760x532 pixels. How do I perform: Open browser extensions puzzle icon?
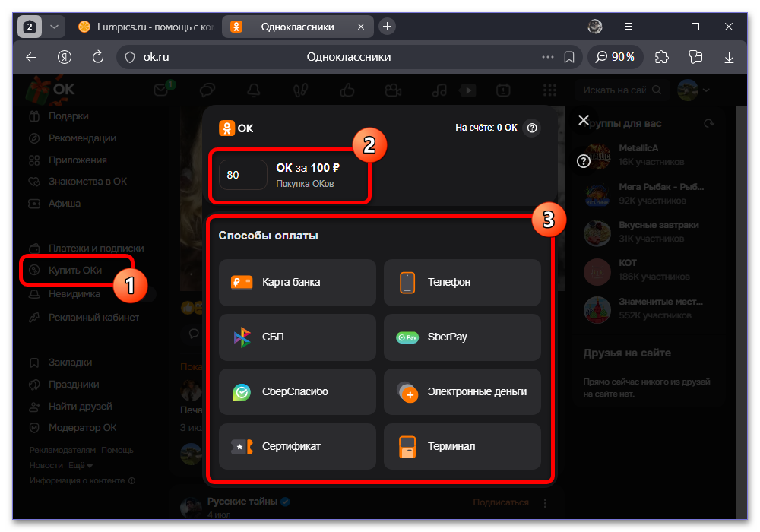[662, 57]
